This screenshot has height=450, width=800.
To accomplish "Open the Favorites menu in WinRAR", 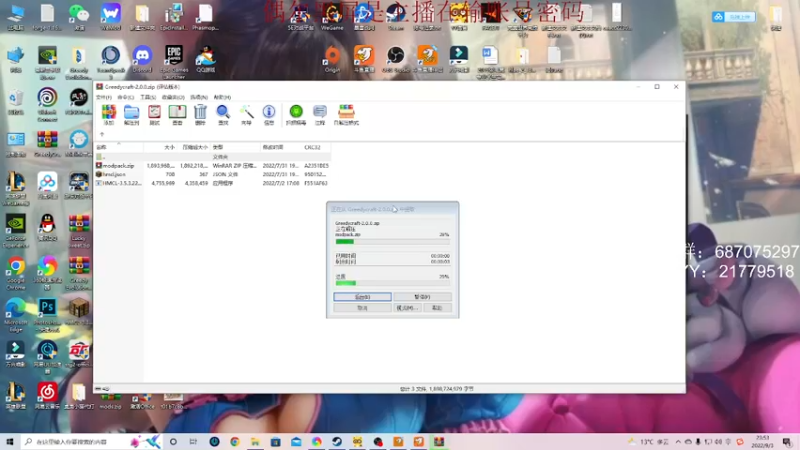I will pyautogui.click(x=173, y=97).
